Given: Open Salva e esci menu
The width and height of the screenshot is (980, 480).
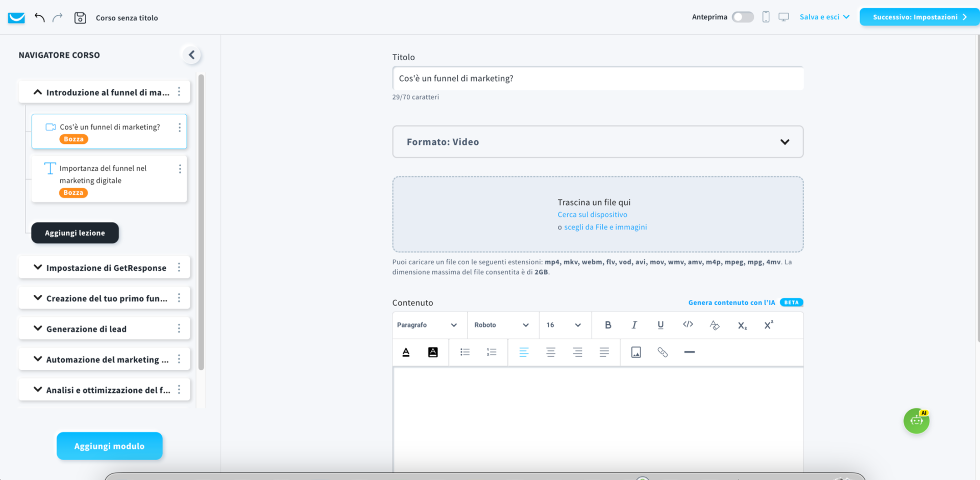Looking at the screenshot, I should click(824, 17).
